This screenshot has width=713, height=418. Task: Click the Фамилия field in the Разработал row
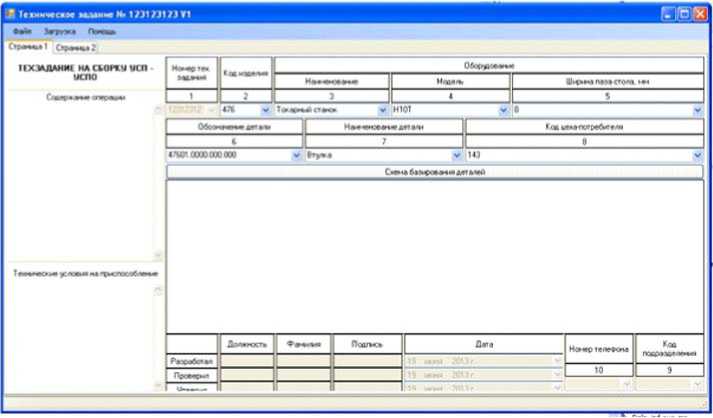[x=304, y=361]
